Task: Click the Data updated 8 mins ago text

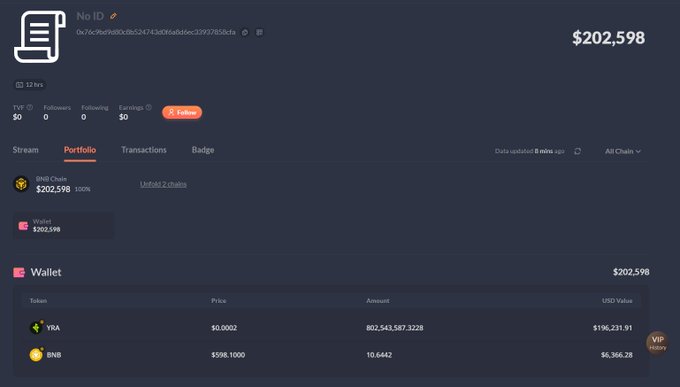Action: [x=530, y=151]
